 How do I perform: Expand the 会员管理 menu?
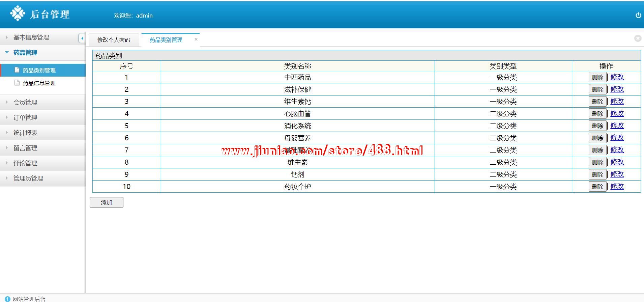43,102
